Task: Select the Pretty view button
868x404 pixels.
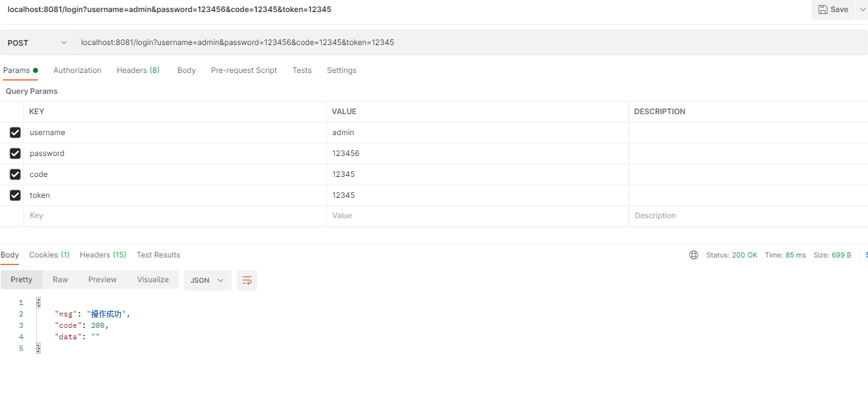Action: point(22,280)
